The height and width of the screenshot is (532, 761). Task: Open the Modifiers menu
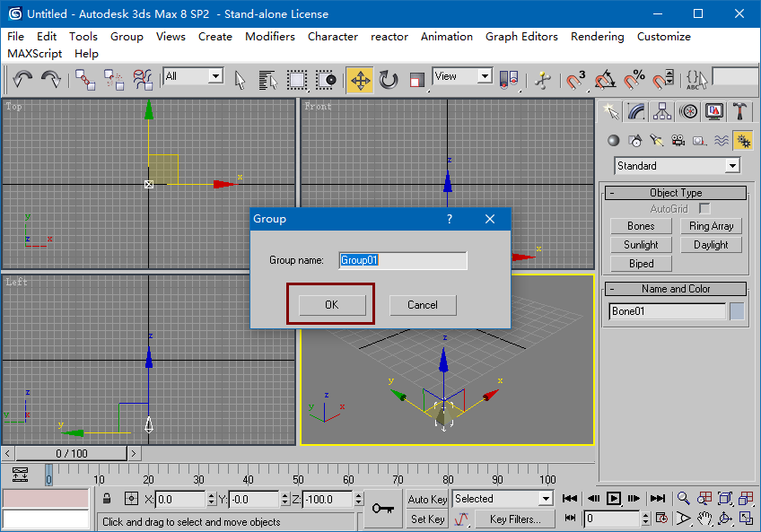pyautogui.click(x=270, y=37)
